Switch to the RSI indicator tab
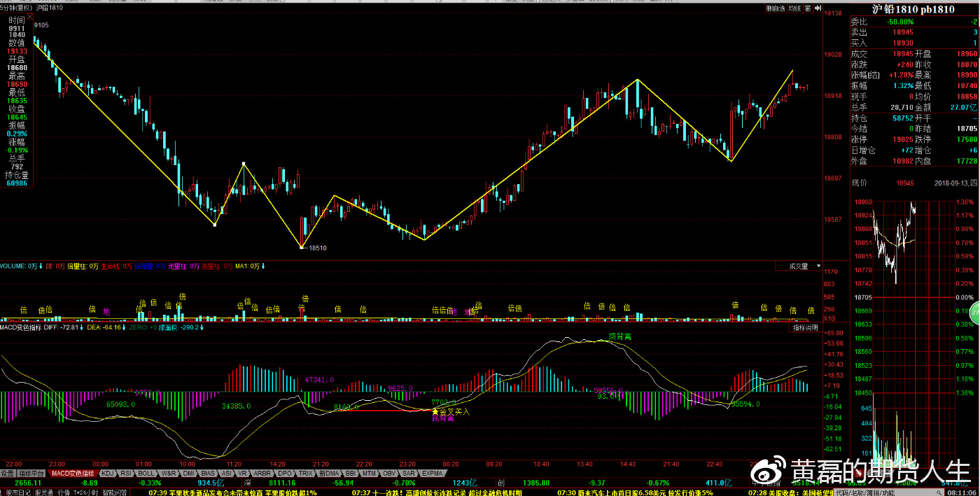 (127, 474)
